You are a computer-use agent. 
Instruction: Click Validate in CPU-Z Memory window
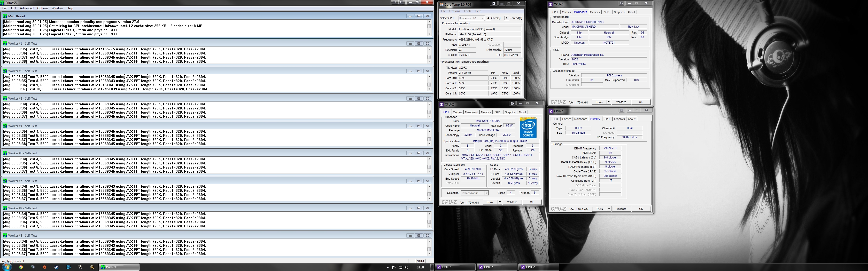tap(621, 209)
